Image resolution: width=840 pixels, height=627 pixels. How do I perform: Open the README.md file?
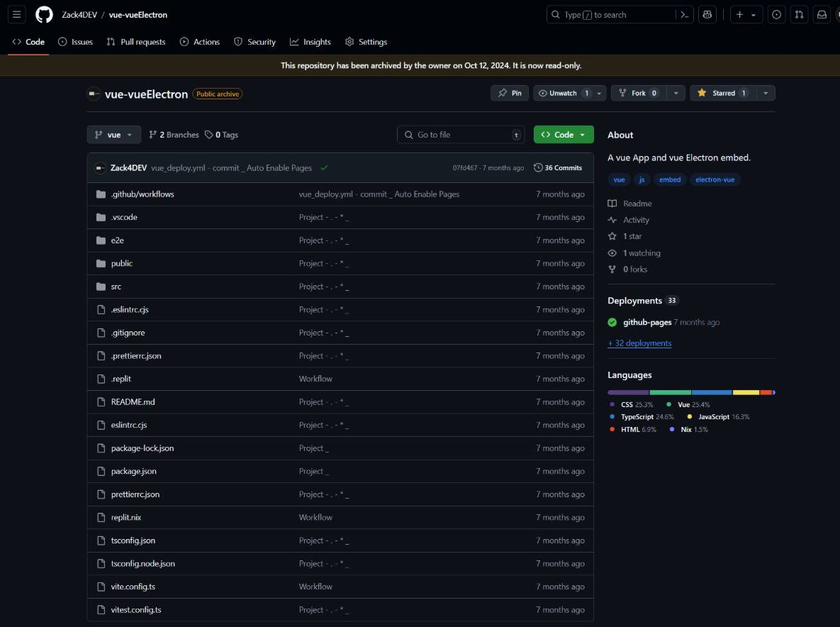(133, 401)
